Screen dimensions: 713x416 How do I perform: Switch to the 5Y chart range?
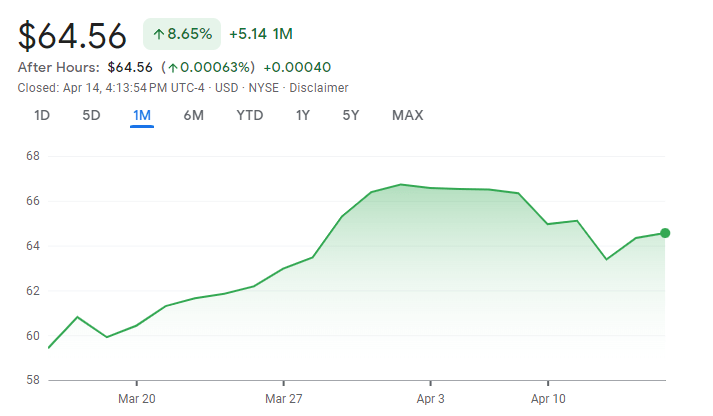coord(350,115)
